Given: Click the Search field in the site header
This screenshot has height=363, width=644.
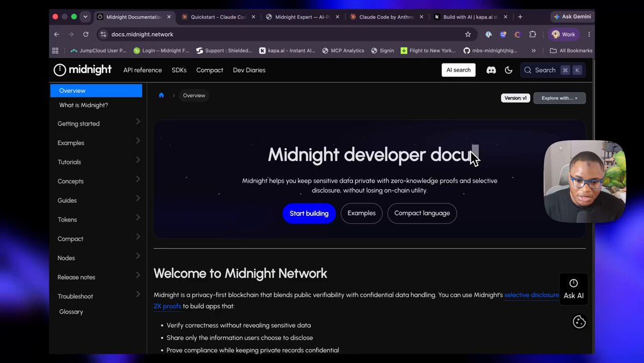Looking at the screenshot, I should [x=553, y=70].
